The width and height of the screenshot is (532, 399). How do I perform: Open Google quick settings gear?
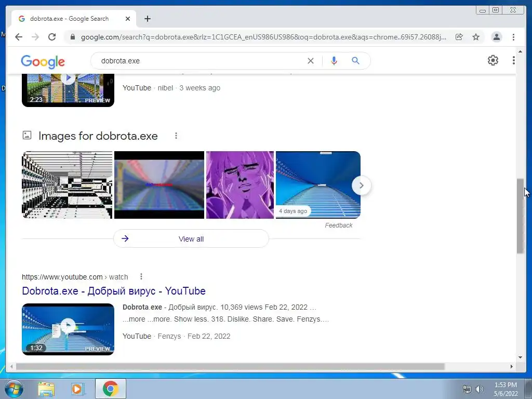tap(493, 60)
